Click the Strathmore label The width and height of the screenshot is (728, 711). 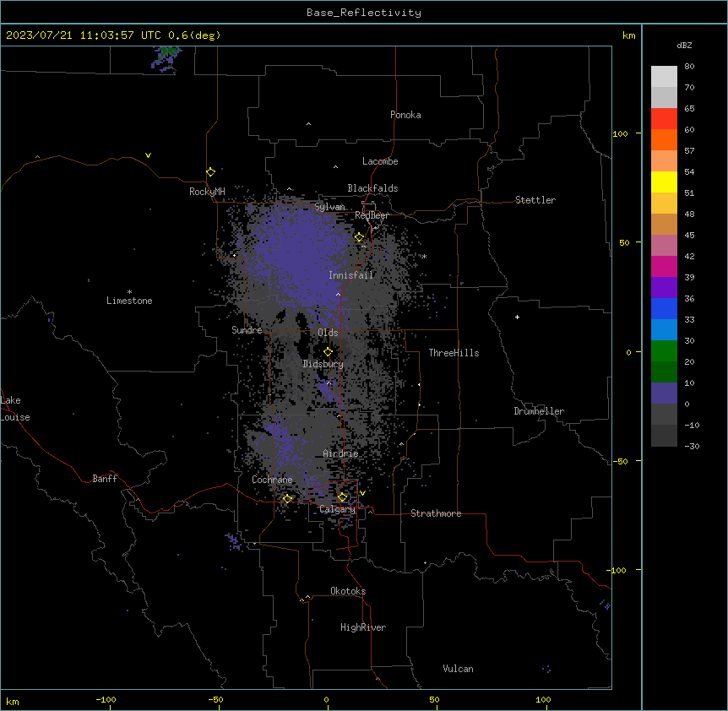(x=436, y=513)
